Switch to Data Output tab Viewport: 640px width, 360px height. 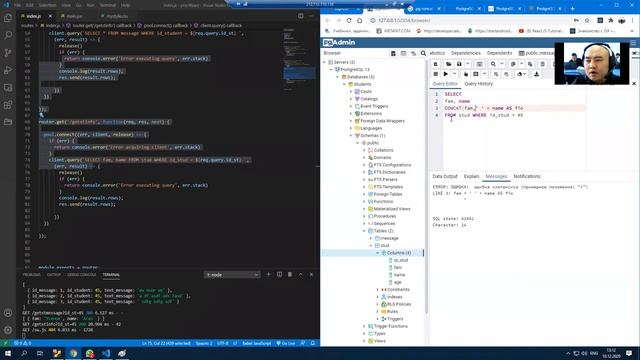(x=445, y=176)
